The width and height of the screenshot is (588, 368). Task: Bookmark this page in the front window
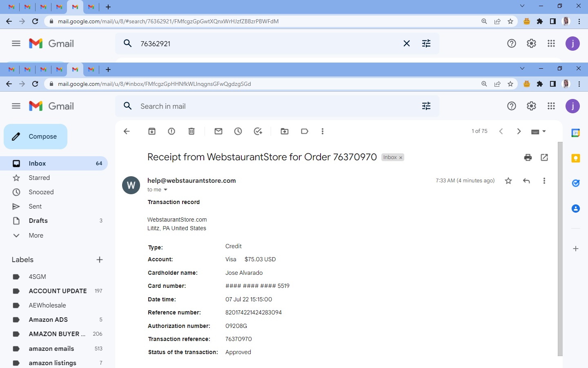click(x=510, y=84)
